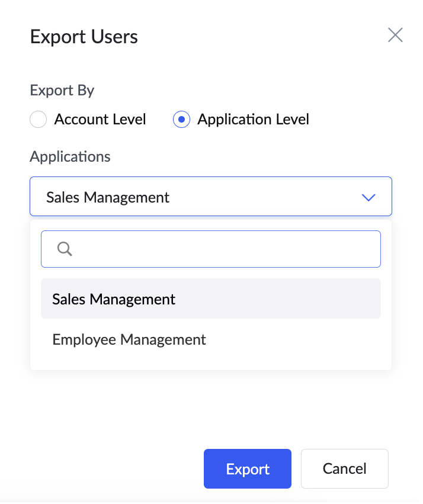Screen dimensions: 423x504
Task: Choose Sales Management from the dropdown list
Action: click(114, 299)
